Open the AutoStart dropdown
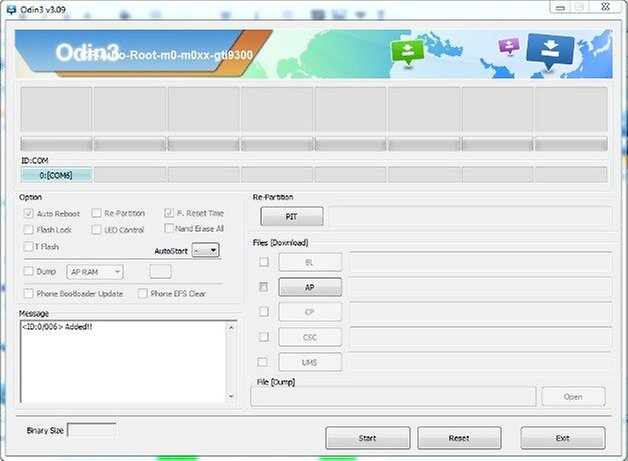The image size is (628, 461). [205, 251]
